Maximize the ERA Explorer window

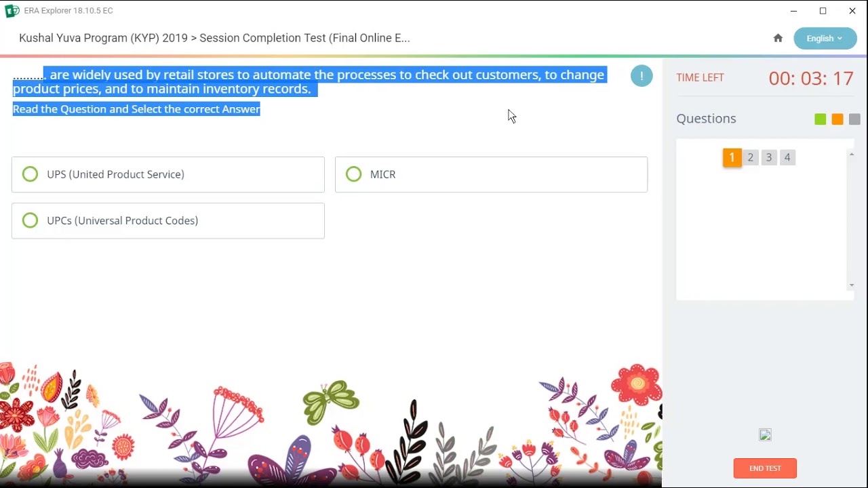pos(823,11)
